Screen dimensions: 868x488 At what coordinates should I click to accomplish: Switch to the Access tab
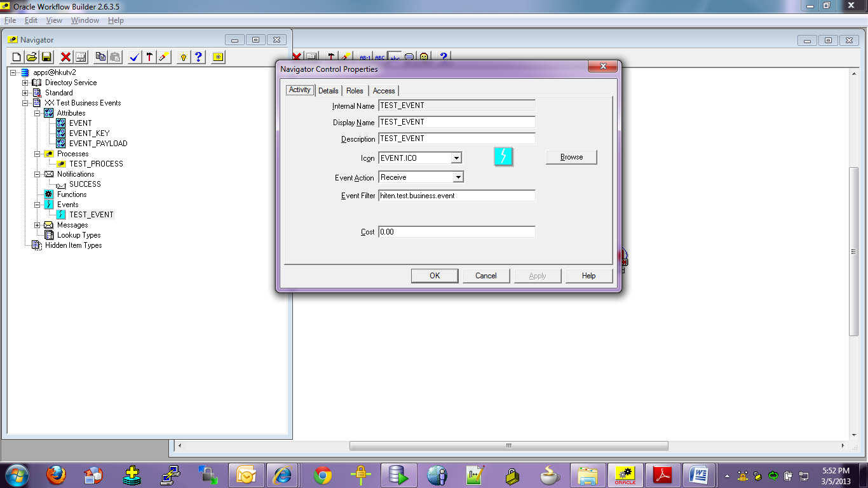pos(384,91)
